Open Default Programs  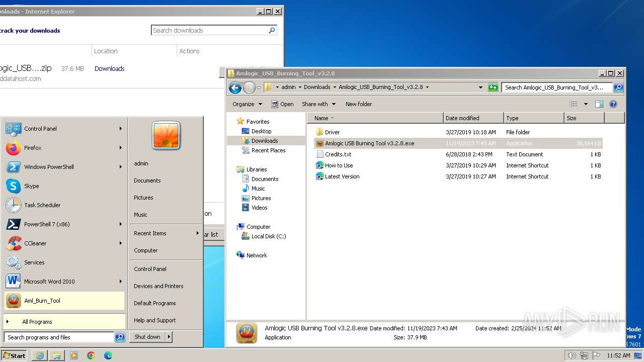(155, 303)
